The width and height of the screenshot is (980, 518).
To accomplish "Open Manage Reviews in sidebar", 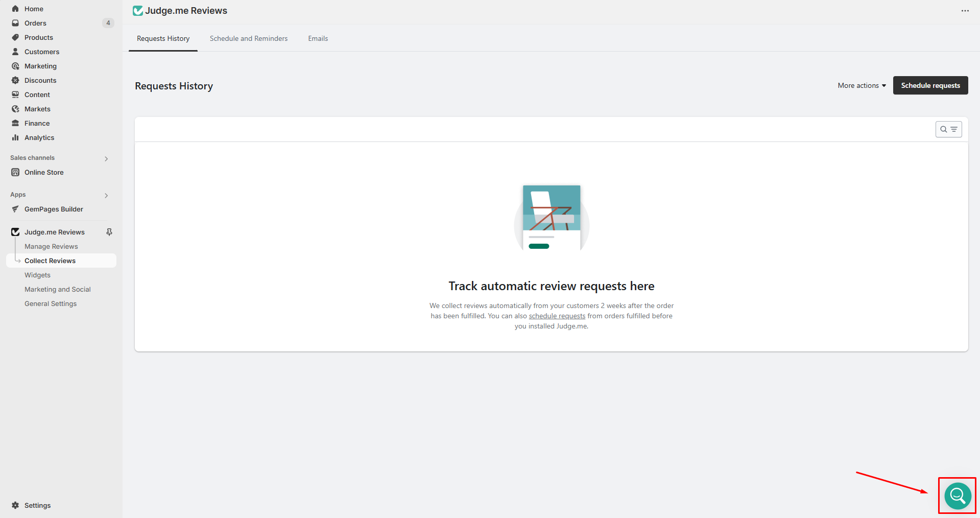I will pos(51,246).
